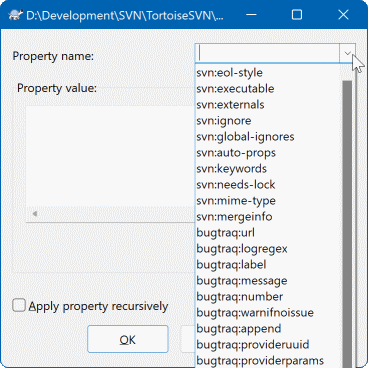Select bugtraq:url property
The height and width of the screenshot is (368, 368).
(x=269, y=233)
